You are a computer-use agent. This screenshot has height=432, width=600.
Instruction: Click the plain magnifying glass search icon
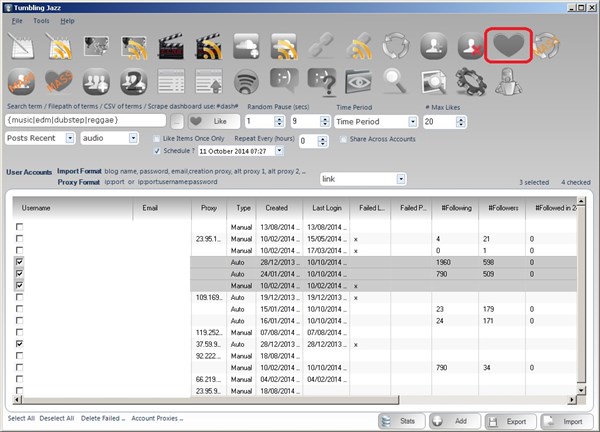point(395,82)
